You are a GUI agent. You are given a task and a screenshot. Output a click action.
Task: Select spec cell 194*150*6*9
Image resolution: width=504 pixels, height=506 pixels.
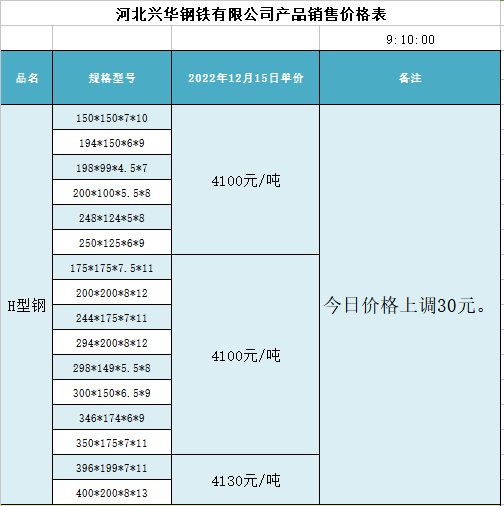112,143
